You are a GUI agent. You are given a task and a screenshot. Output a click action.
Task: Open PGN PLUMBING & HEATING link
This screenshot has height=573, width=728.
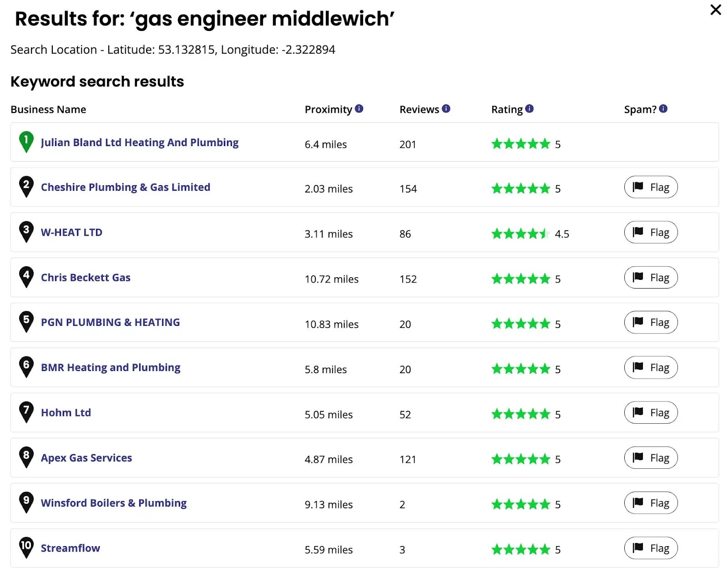[x=111, y=322]
